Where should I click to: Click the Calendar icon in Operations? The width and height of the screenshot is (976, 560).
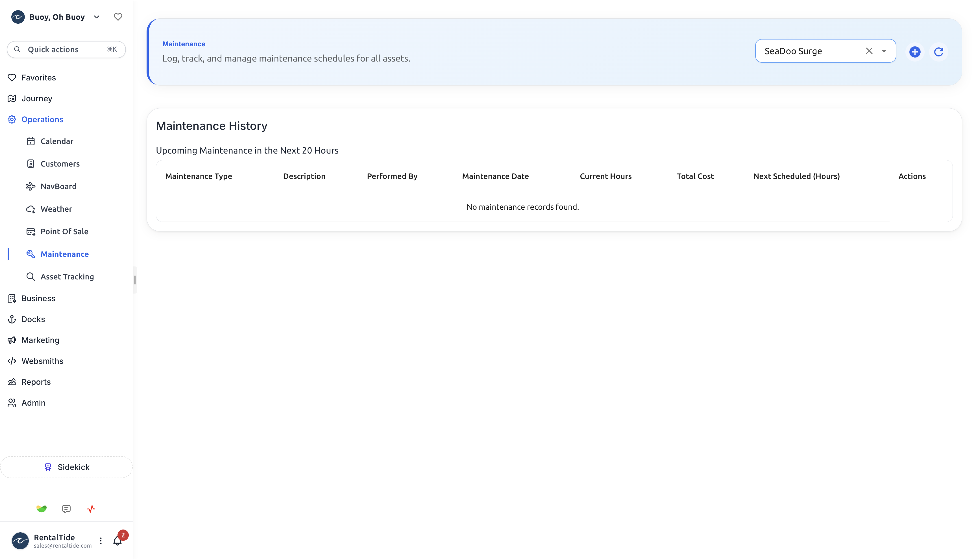[31, 141]
